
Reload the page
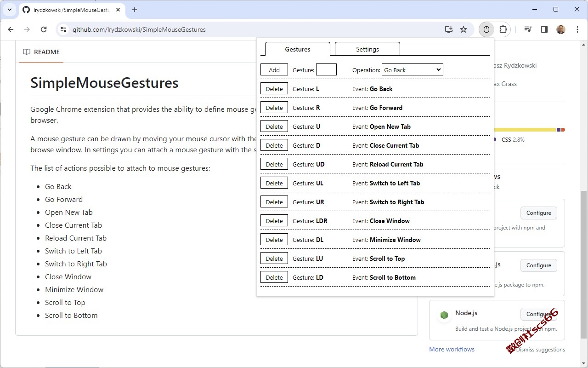44,29
